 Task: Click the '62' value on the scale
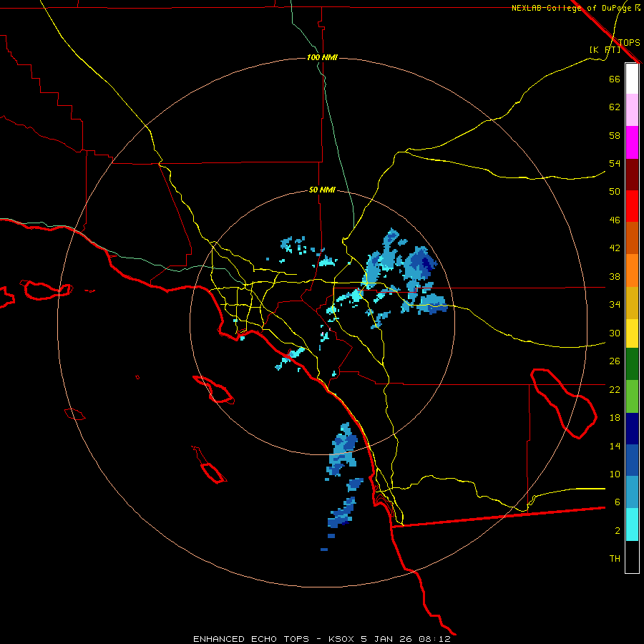pos(615,107)
